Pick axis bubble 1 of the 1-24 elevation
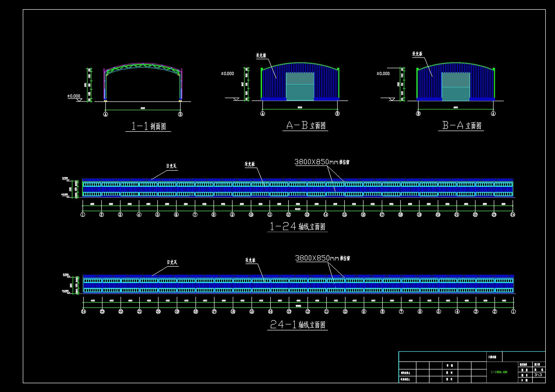Image resolution: width=555 pixels, height=392 pixels. 83,214
